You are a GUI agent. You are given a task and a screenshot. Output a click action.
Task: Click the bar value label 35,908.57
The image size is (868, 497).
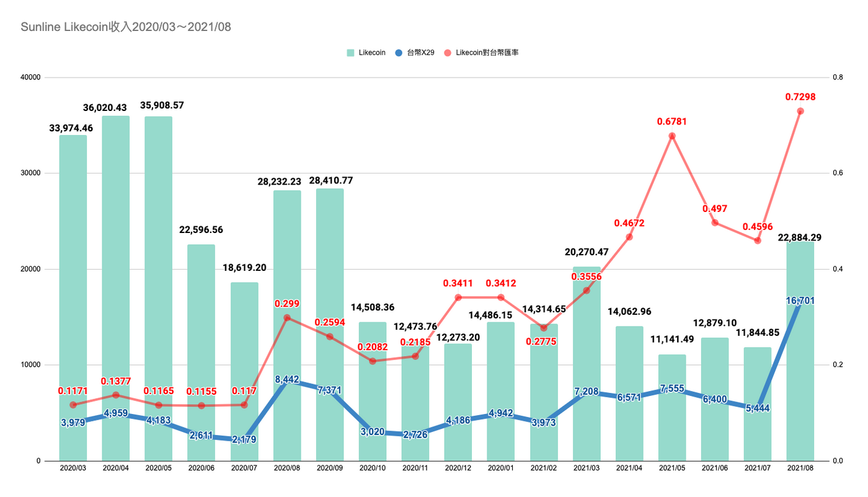point(162,105)
